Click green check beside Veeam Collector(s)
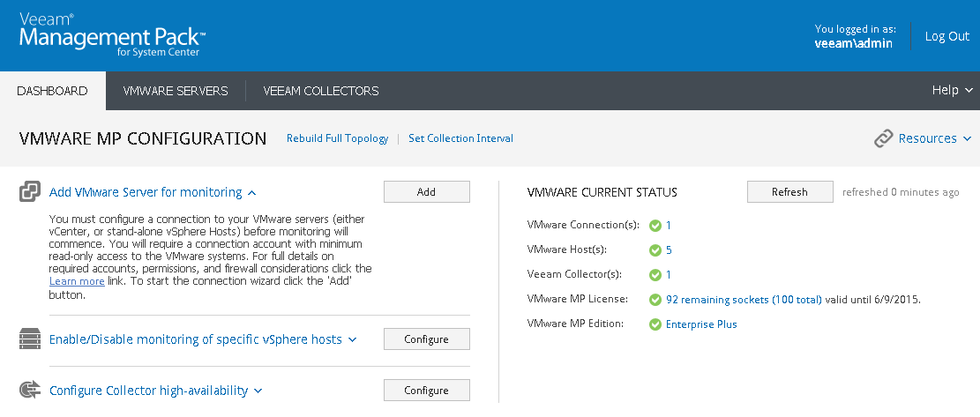980x417 pixels. 655,275
